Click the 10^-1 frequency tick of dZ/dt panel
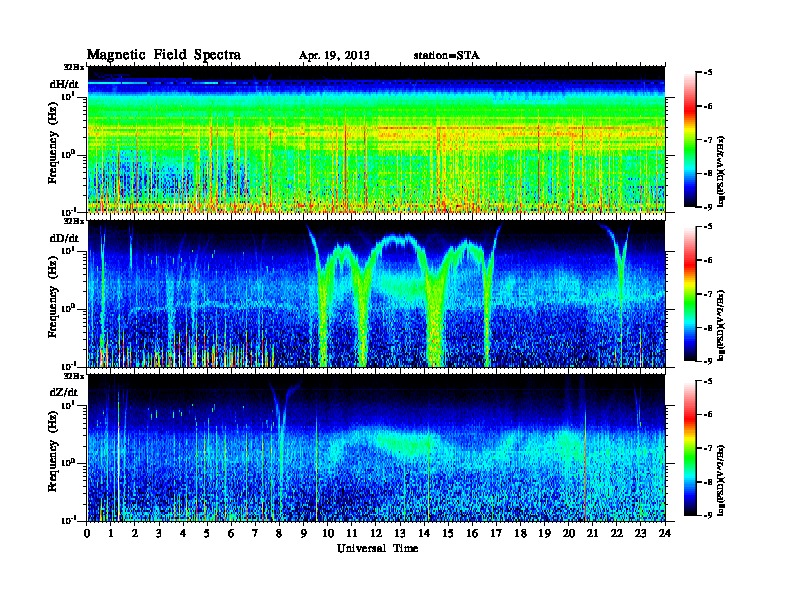Image resolution: width=792 pixels, height=612 pixels. coord(68,520)
